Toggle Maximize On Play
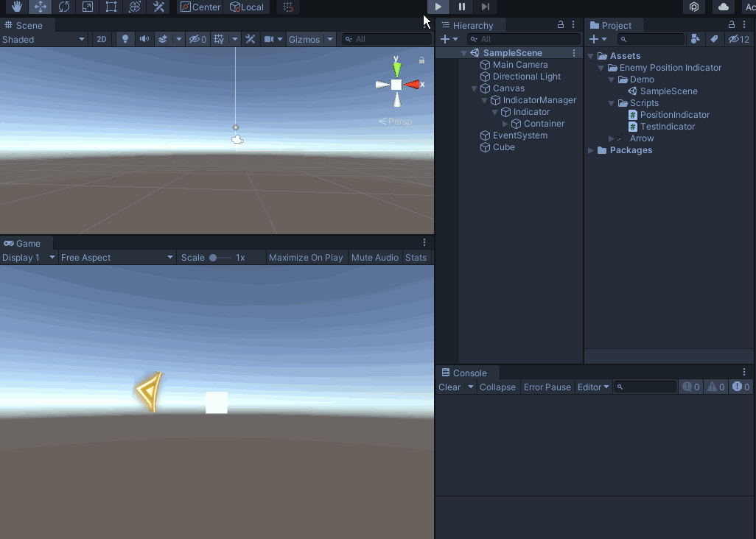756x539 pixels. (306, 258)
